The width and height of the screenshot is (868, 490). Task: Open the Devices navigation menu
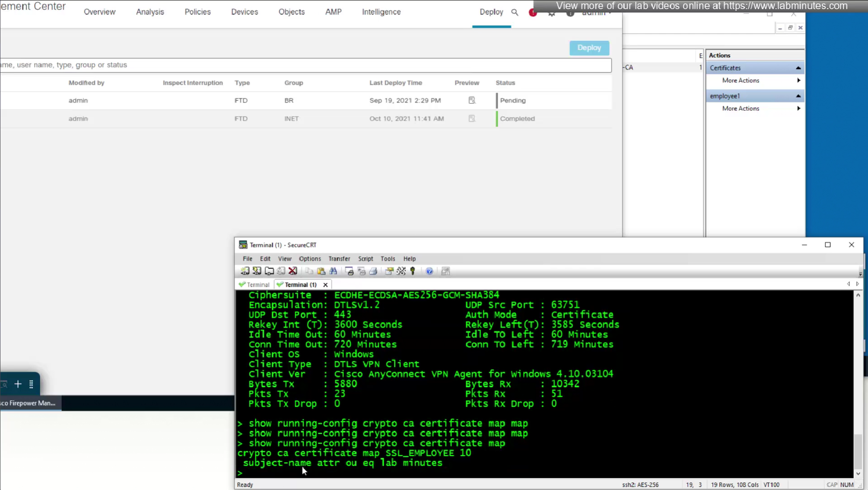[x=245, y=12]
